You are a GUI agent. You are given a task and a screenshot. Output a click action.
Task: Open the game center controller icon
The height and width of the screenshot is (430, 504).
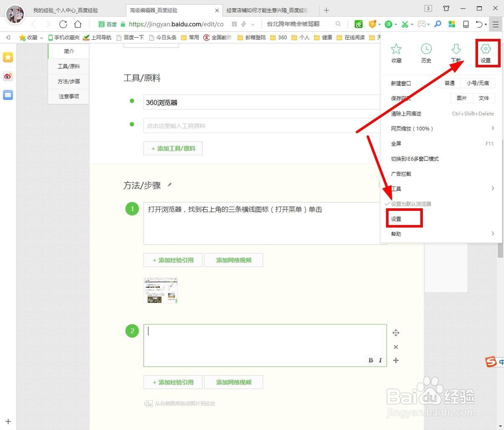pos(421,24)
